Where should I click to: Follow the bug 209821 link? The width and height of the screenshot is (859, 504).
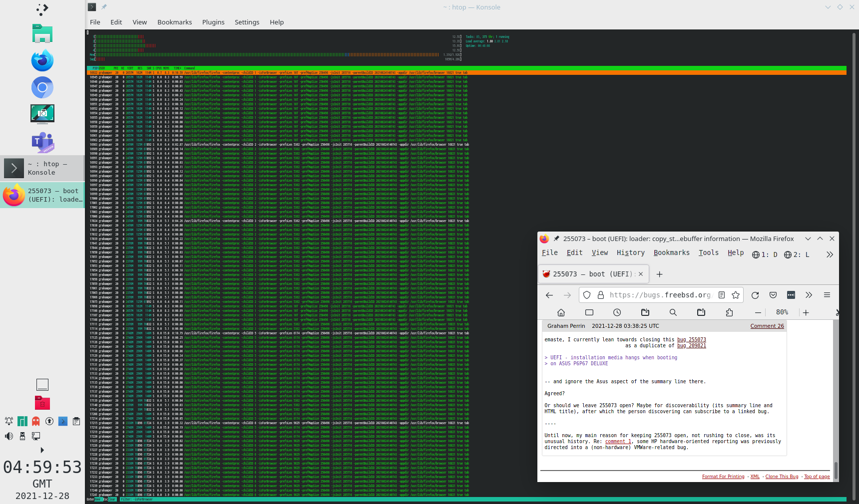691,345
